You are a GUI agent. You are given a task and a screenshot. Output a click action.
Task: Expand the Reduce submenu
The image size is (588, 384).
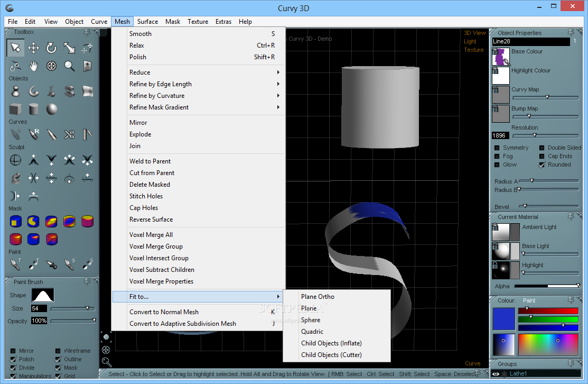pyautogui.click(x=199, y=72)
